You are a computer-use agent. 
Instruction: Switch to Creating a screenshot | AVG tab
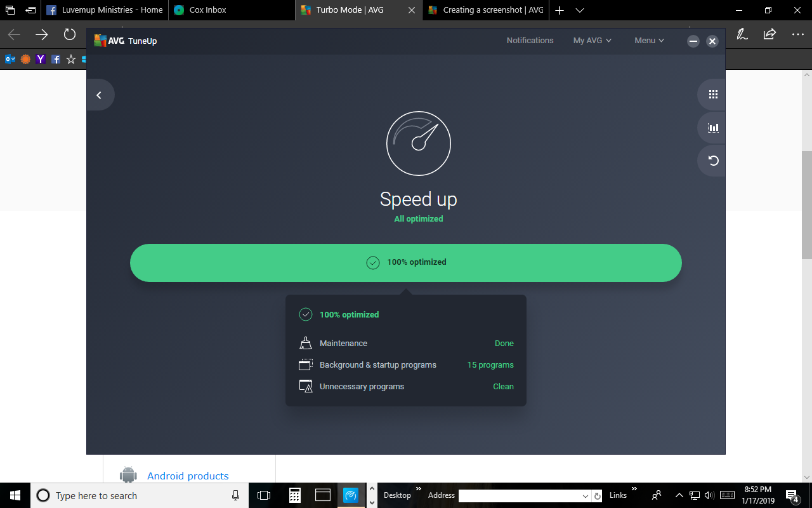pos(486,10)
